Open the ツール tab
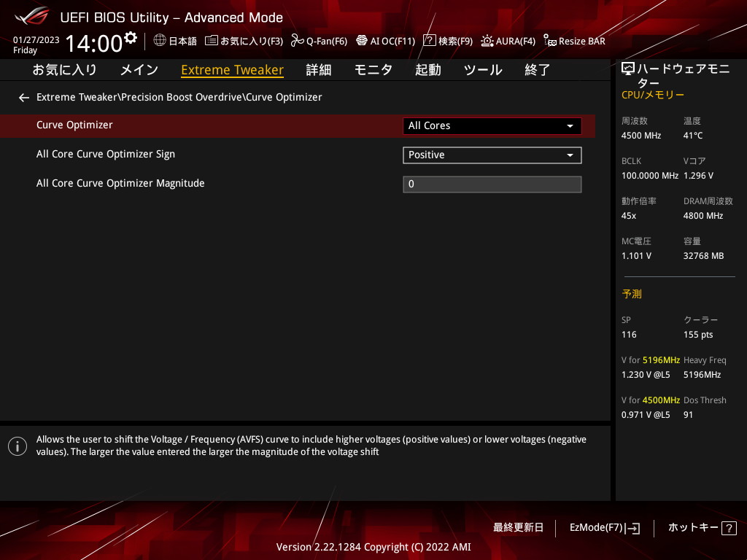Screen dimensions: 747x560 tap(483, 70)
